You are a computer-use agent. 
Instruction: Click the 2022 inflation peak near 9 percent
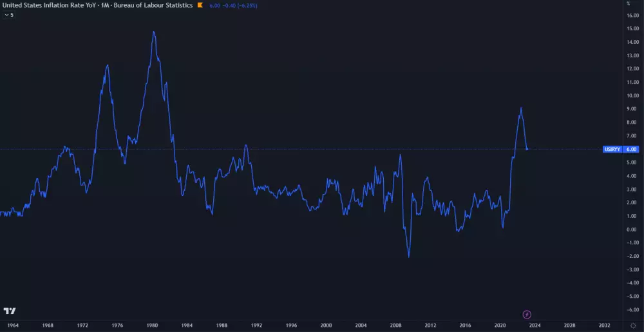pos(520,108)
